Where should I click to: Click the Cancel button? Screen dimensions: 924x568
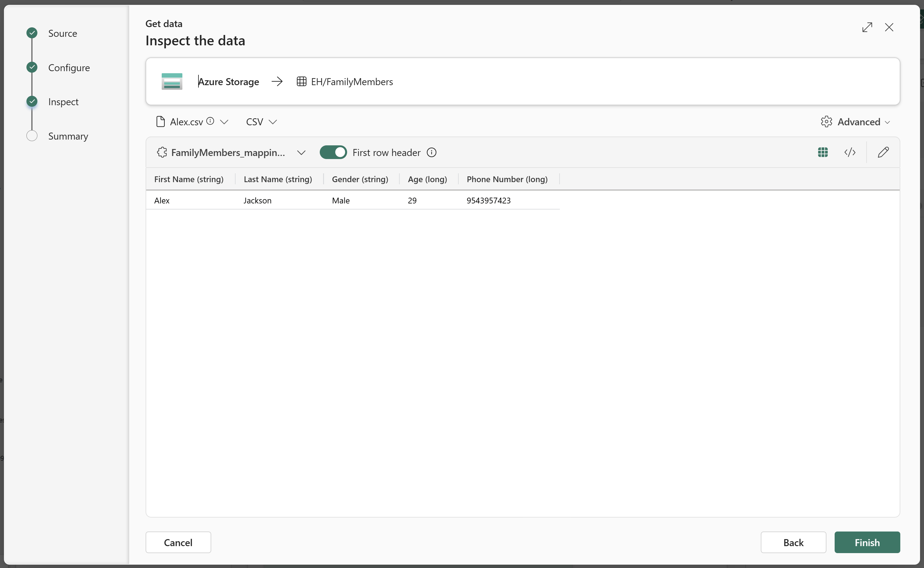pyautogui.click(x=178, y=542)
